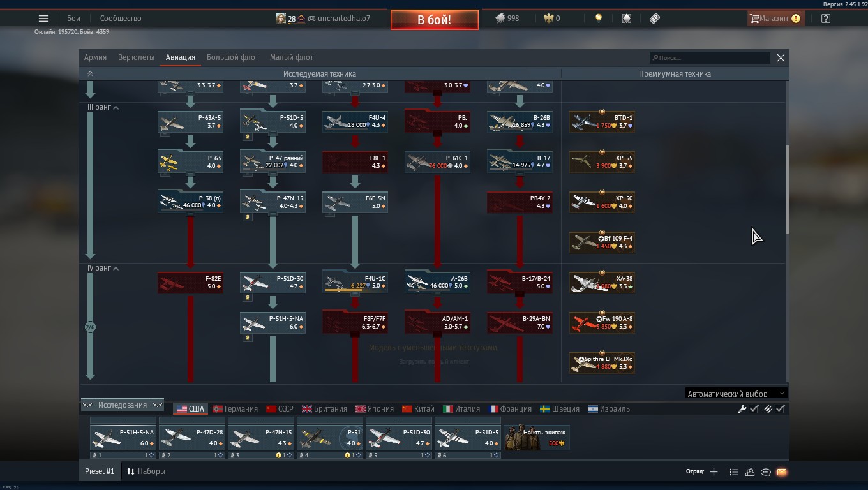Select the Bf 109 F-4 premium aircraft
The height and width of the screenshot is (490, 868).
pos(602,242)
